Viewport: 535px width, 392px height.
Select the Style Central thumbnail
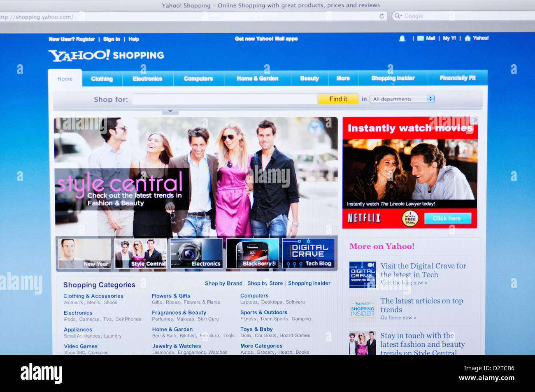click(140, 253)
